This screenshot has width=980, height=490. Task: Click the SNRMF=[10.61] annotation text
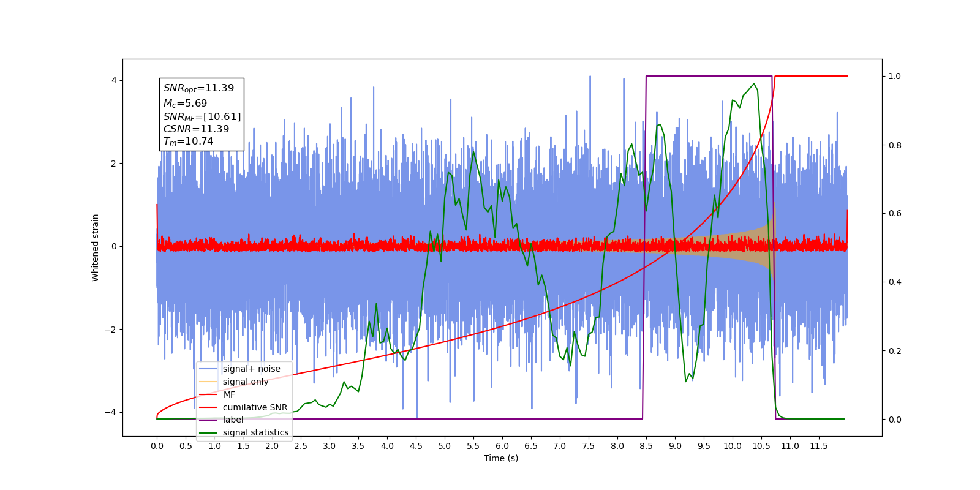click(x=202, y=116)
